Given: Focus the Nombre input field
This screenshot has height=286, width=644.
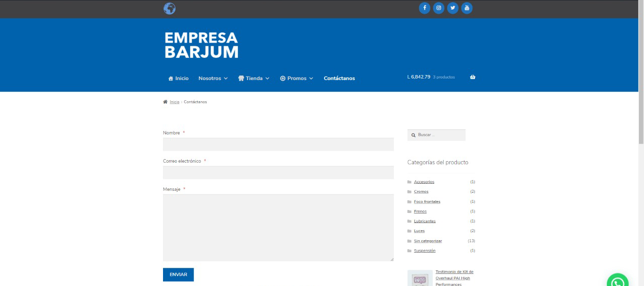Looking at the screenshot, I should 278,144.
